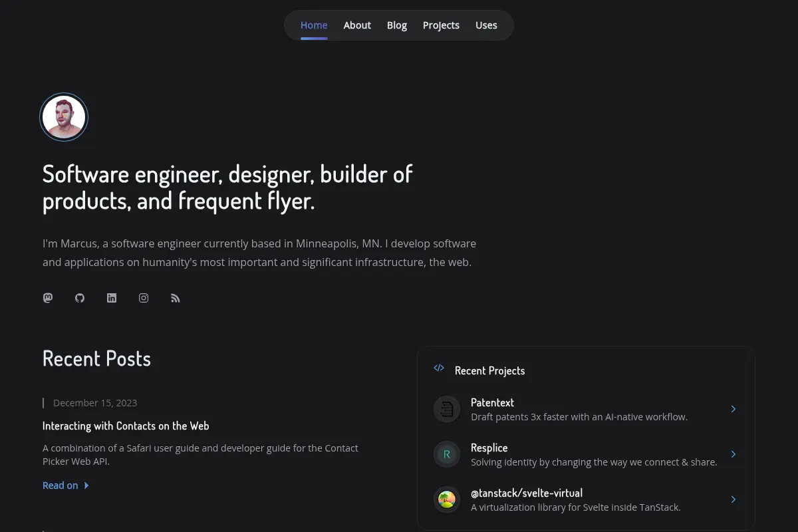Open the Patentext project title
Screen dimensions: 798x532
[492, 402]
